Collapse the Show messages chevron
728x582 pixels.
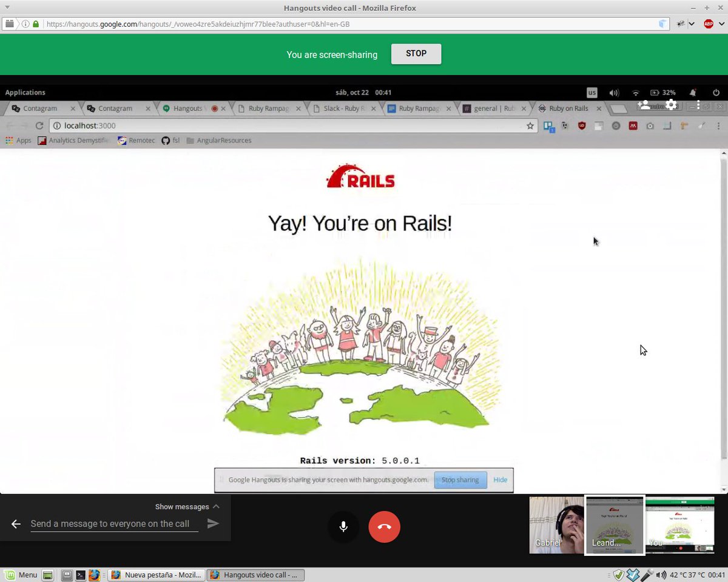(216, 506)
